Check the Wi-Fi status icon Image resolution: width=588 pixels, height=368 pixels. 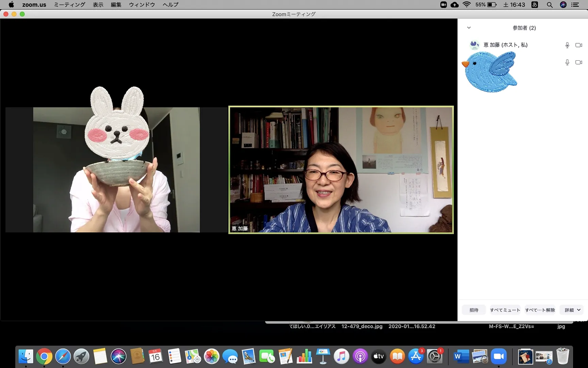click(x=467, y=4)
